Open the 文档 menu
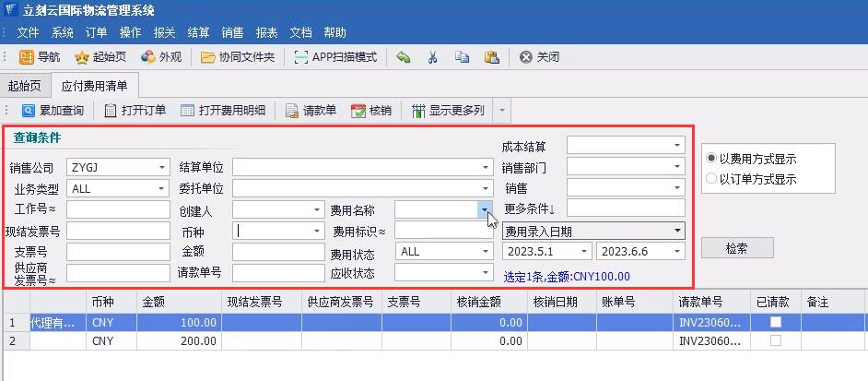The height and width of the screenshot is (381, 868). pos(300,32)
